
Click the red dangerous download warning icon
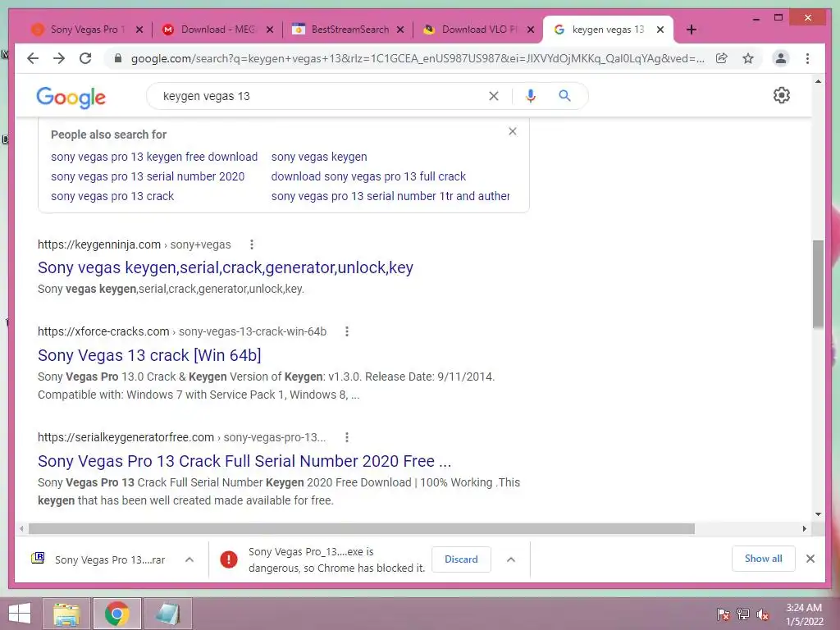pos(229,559)
